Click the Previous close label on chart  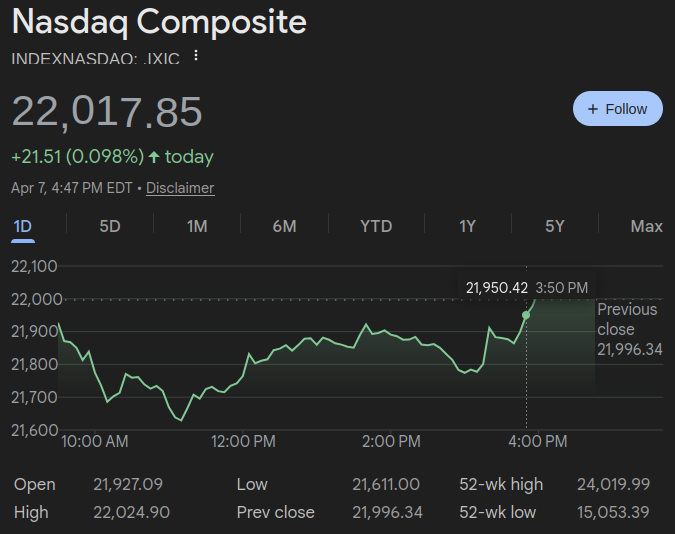click(x=627, y=319)
